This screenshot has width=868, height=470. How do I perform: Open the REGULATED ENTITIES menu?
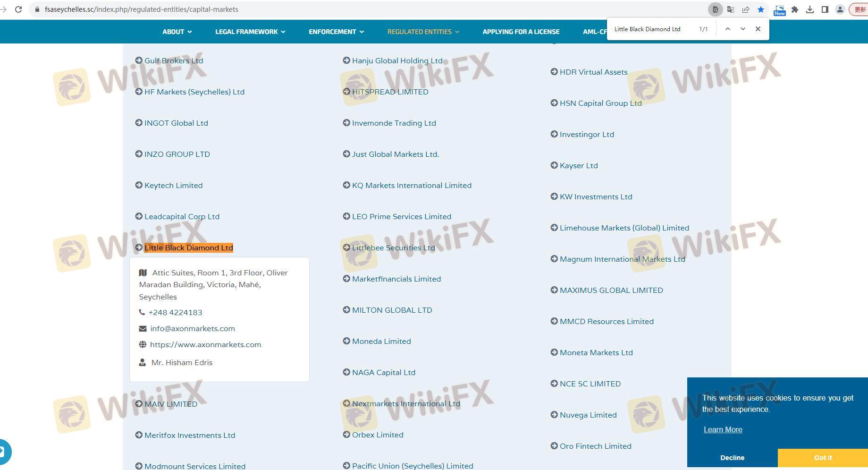coord(423,32)
